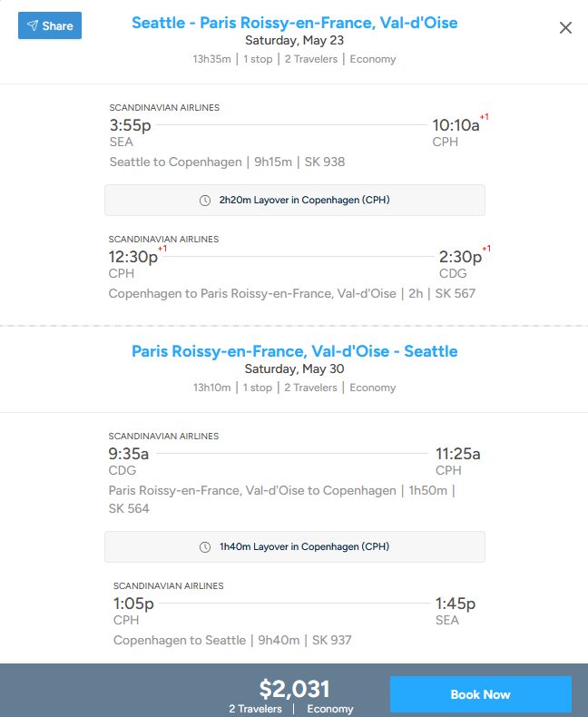
Task: Click the 10:10a CPH arrival time
Action: (x=456, y=125)
